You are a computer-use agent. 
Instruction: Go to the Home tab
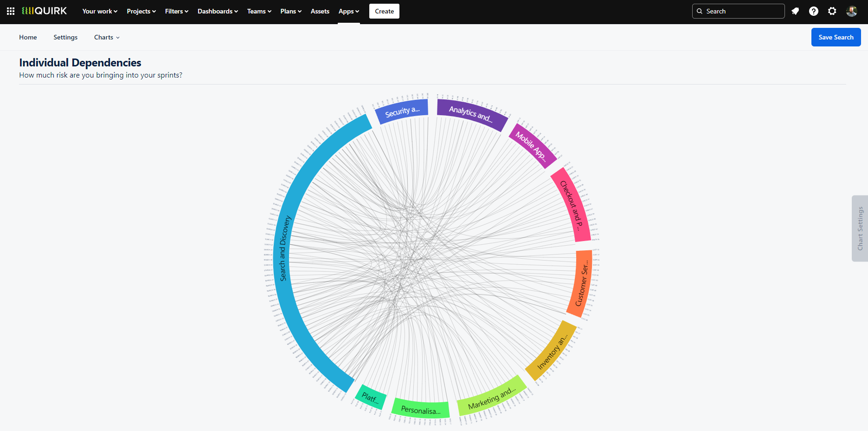coord(28,37)
